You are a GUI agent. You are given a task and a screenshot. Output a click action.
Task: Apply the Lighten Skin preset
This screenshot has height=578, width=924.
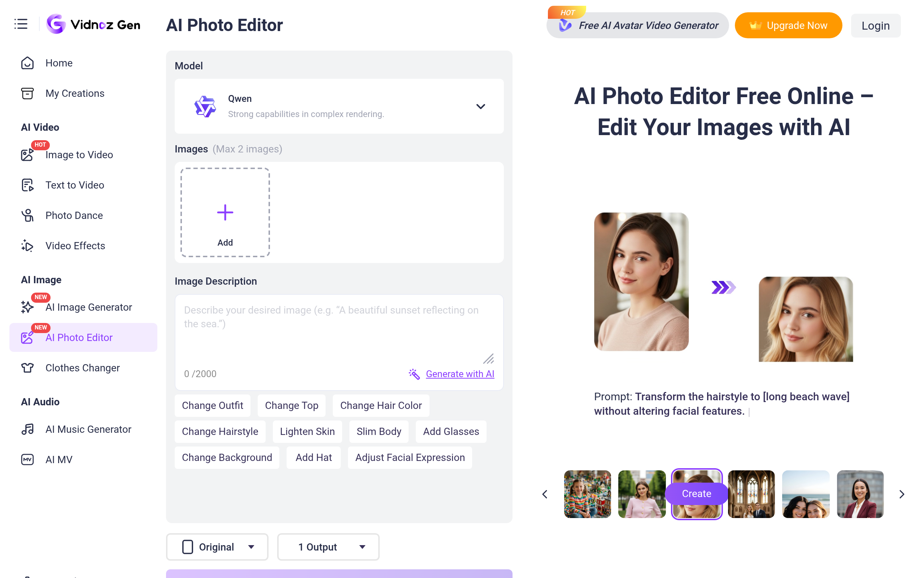pyautogui.click(x=308, y=431)
